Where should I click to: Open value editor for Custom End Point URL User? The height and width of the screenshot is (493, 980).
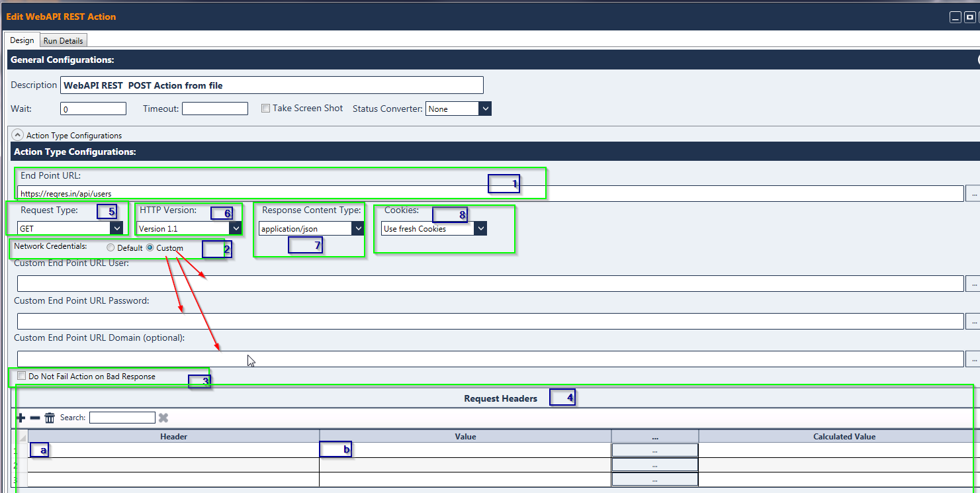(x=974, y=283)
